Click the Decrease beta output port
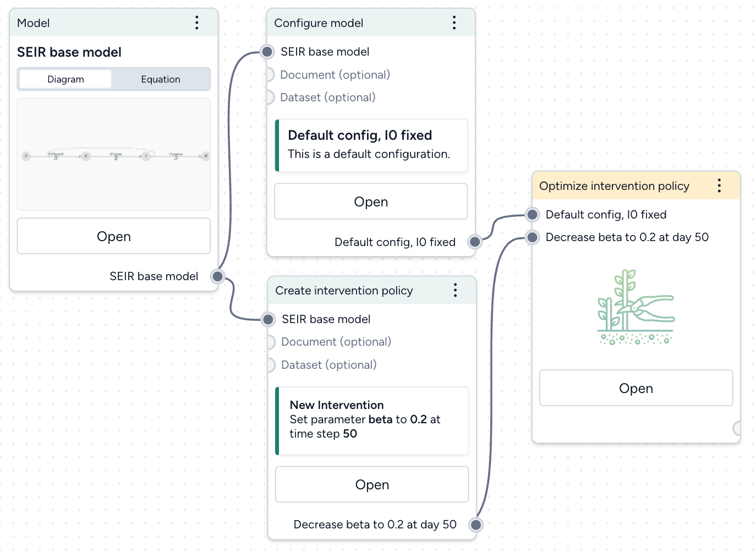756x557 pixels. [x=475, y=525]
